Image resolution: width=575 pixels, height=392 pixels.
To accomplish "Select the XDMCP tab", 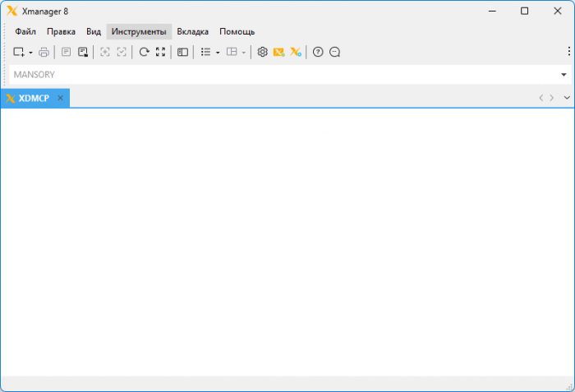I will tap(34, 99).
